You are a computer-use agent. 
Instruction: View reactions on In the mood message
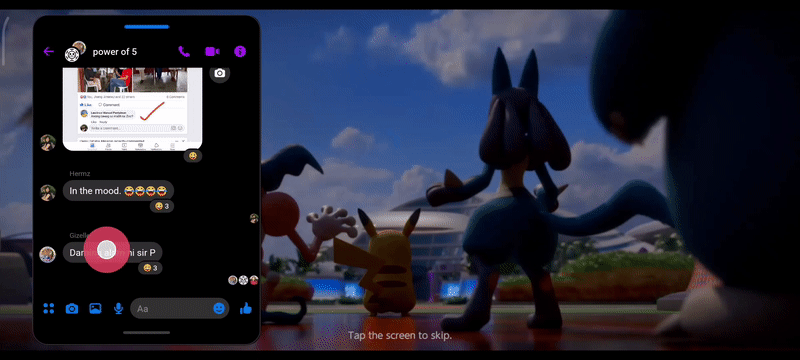162,206
